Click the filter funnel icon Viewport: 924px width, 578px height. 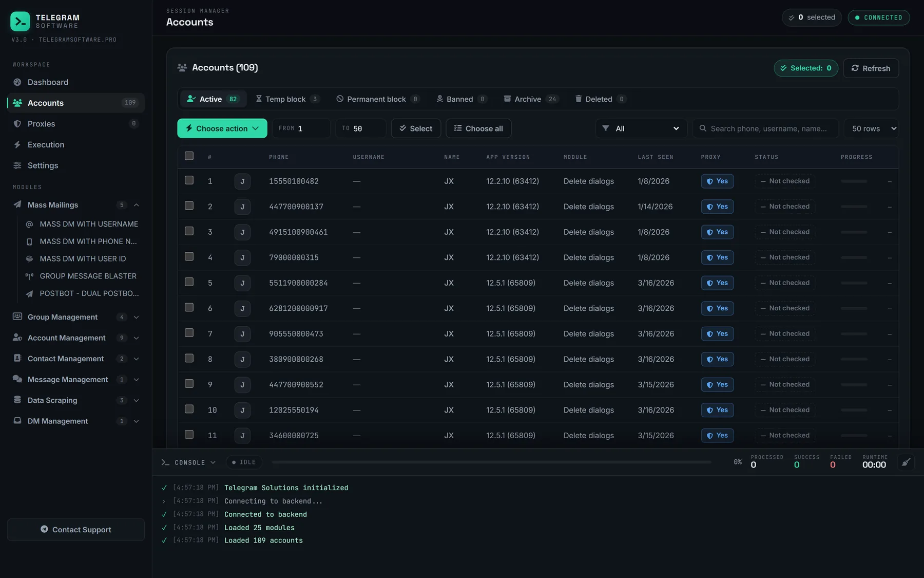606,128
